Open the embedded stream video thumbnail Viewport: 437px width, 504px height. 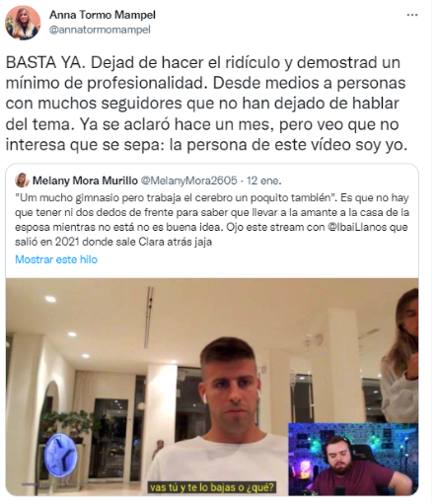[212, 387]
